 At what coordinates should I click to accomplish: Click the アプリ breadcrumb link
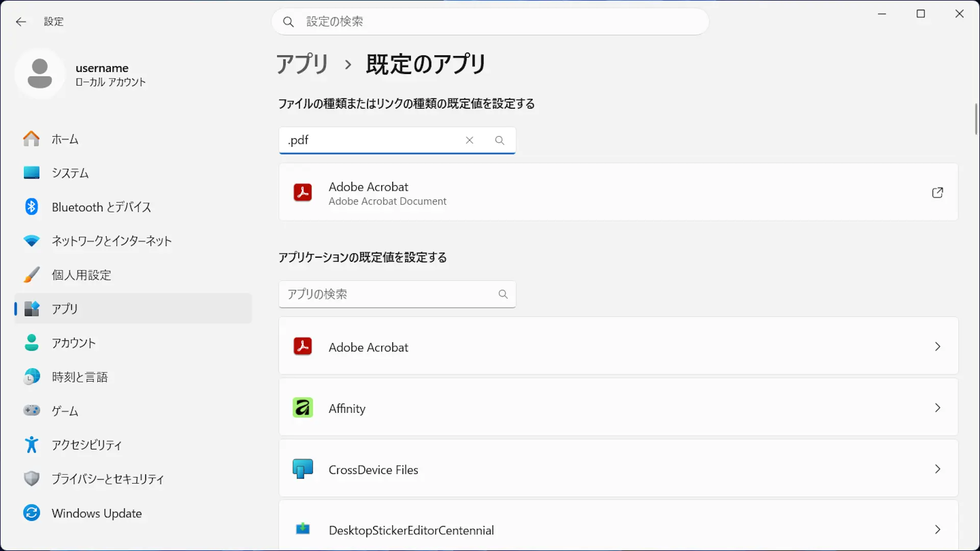pyautogui.click(x=302, y=64)
